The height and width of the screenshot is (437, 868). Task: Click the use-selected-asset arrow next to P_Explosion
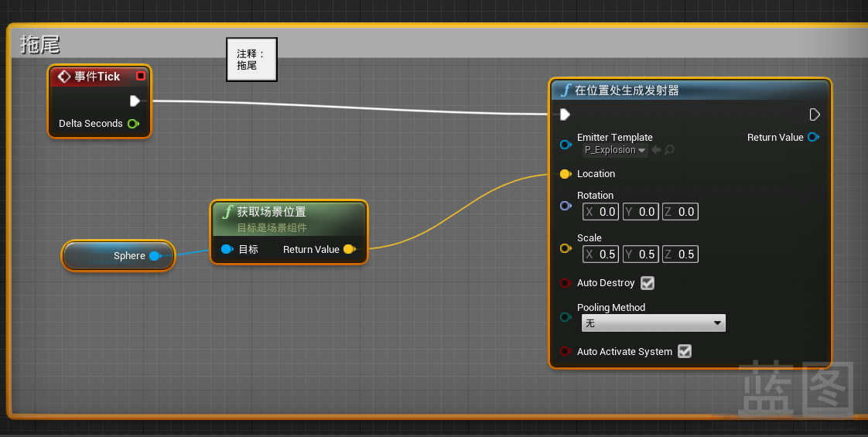coord(657,150)
